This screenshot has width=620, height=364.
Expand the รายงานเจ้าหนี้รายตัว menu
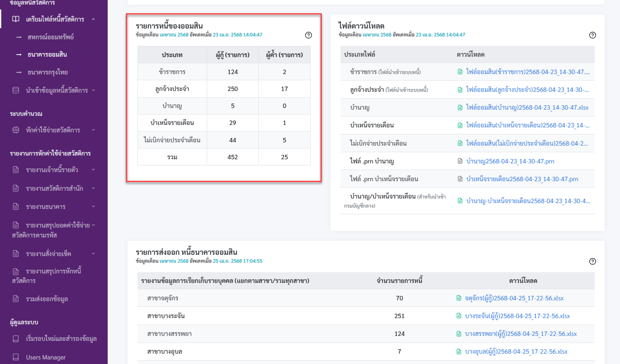click(x=93, y=170)
